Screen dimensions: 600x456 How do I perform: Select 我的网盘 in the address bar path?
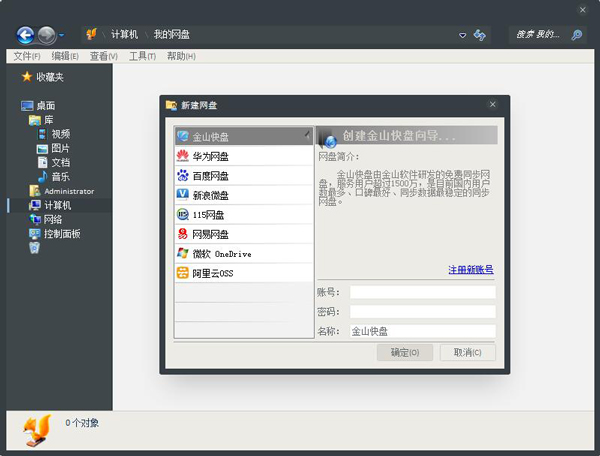click(171, 34)
